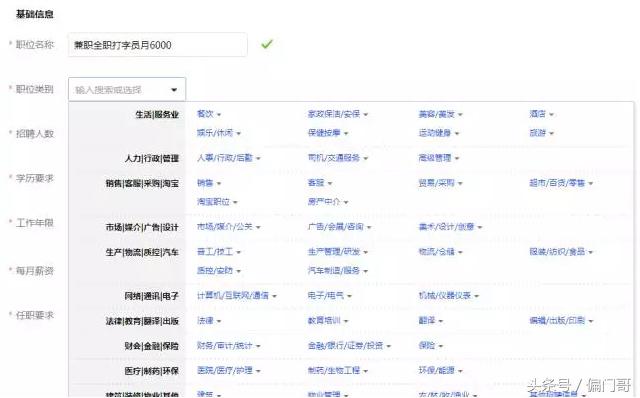Click the 人力|行政|管理 group heading
This screenshot has width=640, height=398.
152,158
